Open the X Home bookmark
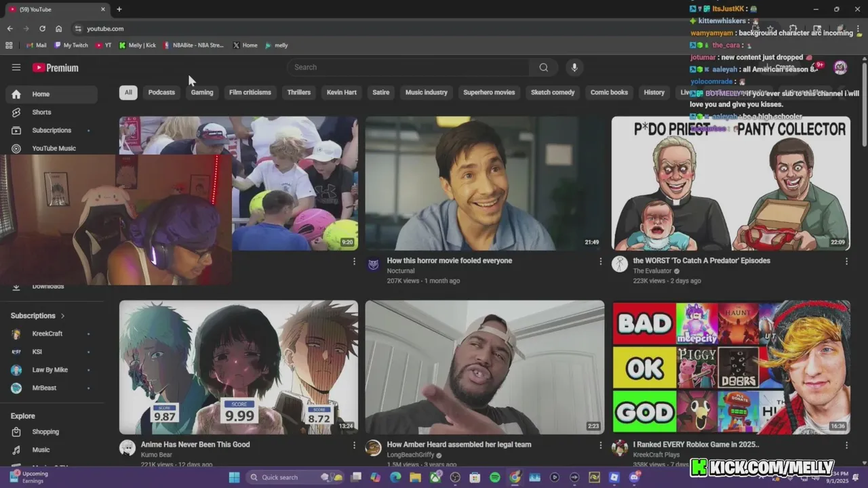The width and height of the screenshot is (868, 488). [245, 45]
